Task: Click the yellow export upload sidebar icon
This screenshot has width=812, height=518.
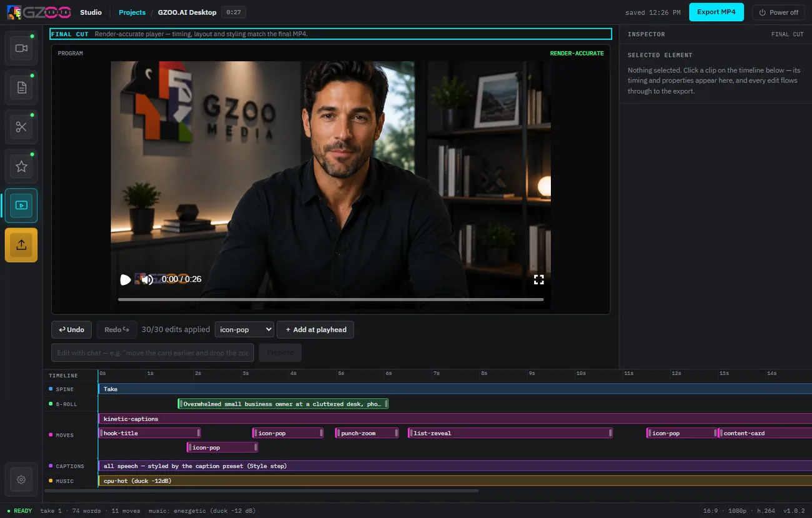Action: (21, 245)
